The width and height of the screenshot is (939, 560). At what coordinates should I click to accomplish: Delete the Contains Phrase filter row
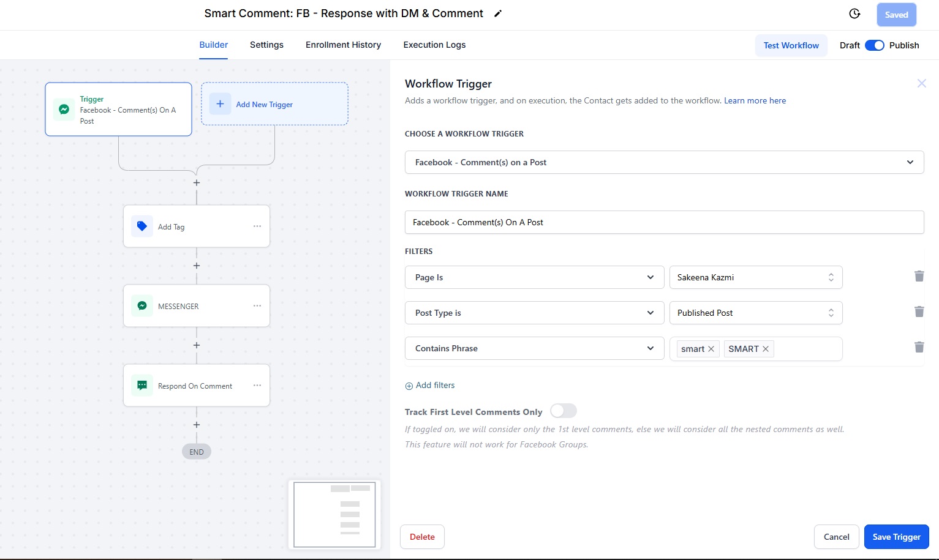click(919, 348)
